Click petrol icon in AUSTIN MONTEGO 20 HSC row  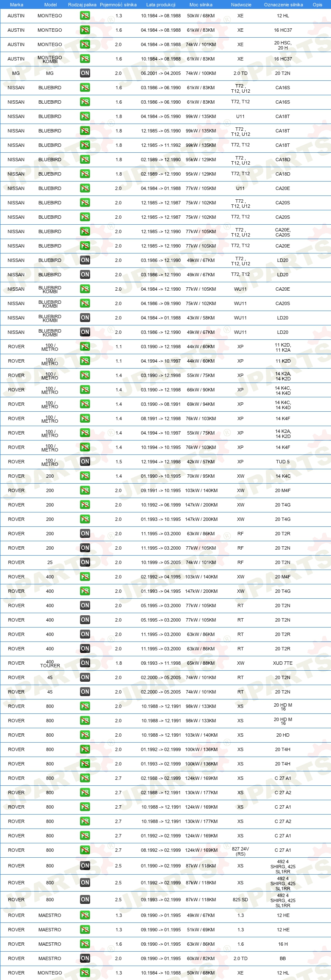coord(85,44)
